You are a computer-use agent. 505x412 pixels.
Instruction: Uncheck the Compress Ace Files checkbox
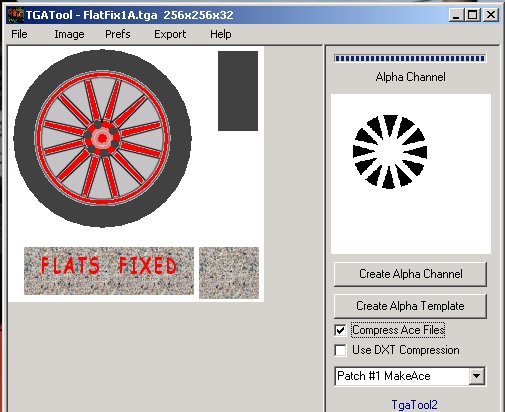click(x=340, y=330)
